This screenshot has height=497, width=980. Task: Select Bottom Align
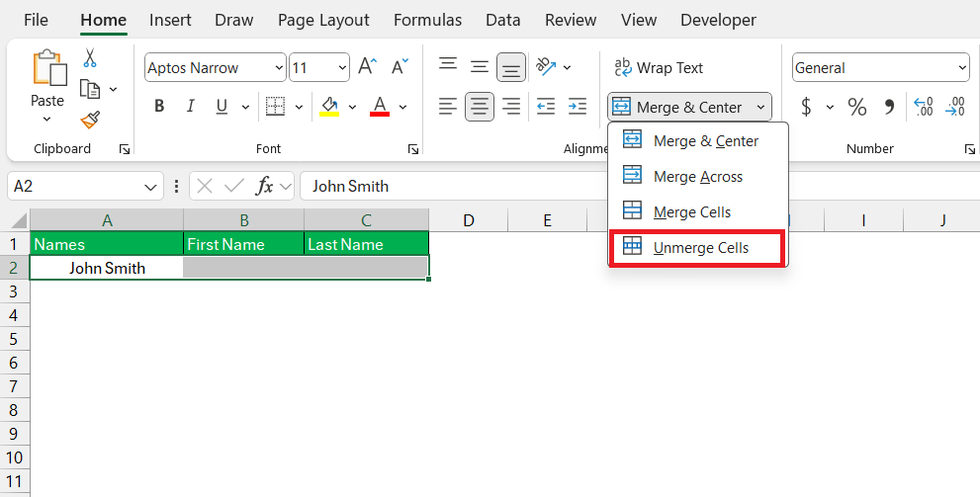tap(511, 67)
